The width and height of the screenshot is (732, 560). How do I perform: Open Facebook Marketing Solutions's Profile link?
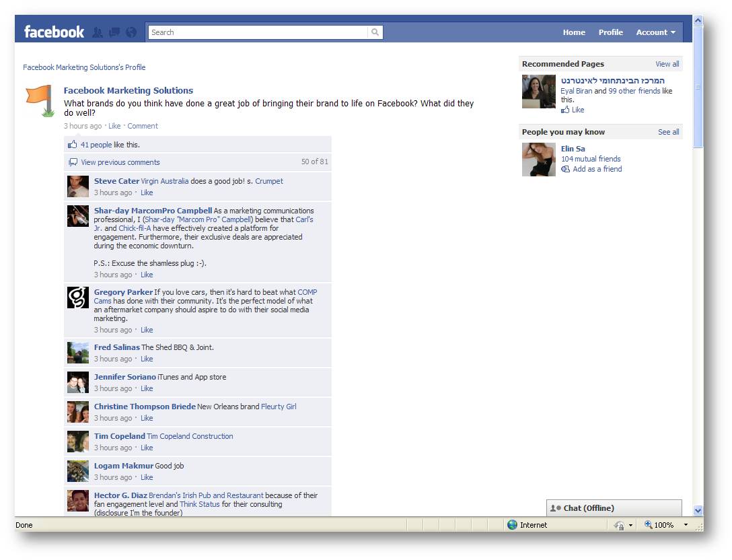[x=84, y=67]
